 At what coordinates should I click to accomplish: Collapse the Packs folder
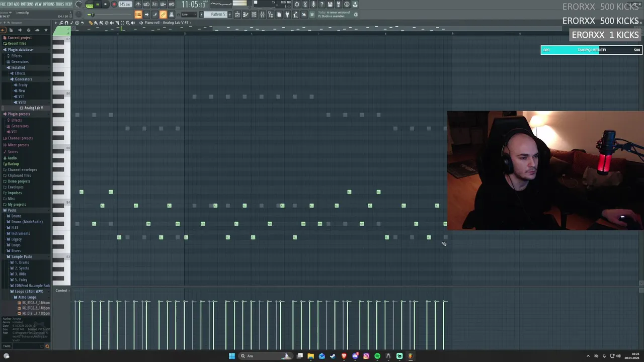tap(12, 210)
